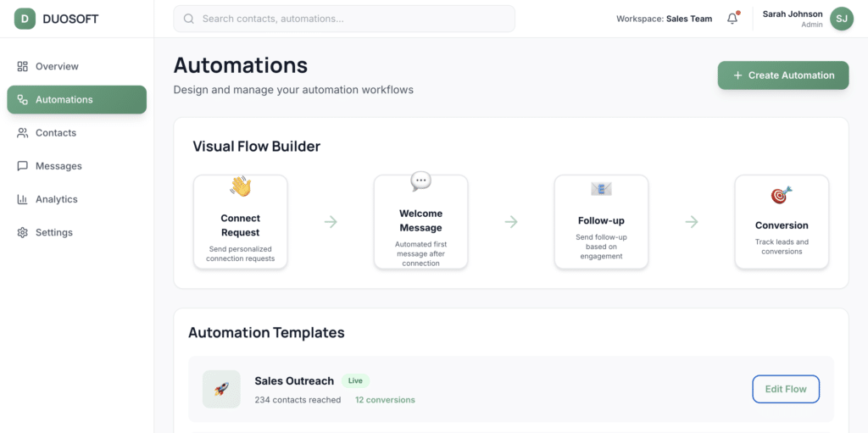Open Overview in the sidebar
This screenshot has height=433, width=868.
click(57, 66)
